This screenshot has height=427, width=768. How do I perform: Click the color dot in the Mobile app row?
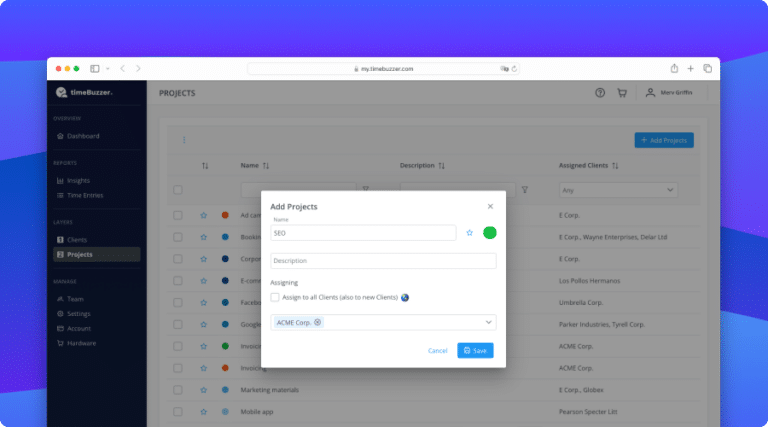point(225,412)
